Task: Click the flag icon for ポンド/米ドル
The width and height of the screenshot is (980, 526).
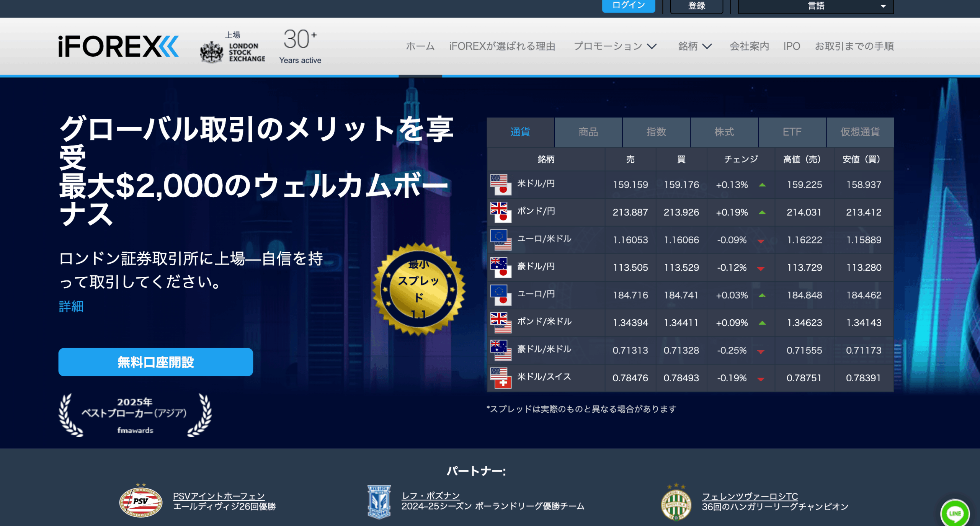Action: coord(501,322)
